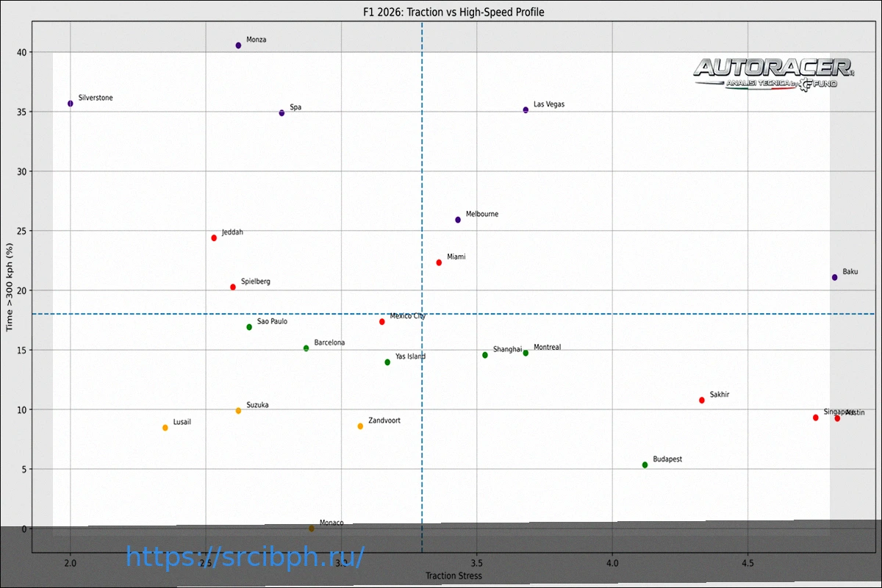The height and width of the screenshot is (588, 882).
Task: Select the Zandvoort orange dot
Action: 360,426
